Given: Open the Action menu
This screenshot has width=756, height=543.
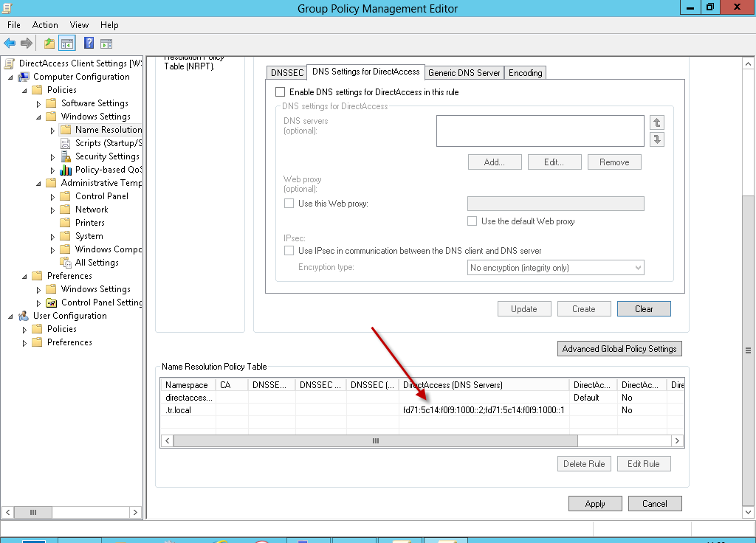Looking at the screenshot, I should tap(45, 25).
